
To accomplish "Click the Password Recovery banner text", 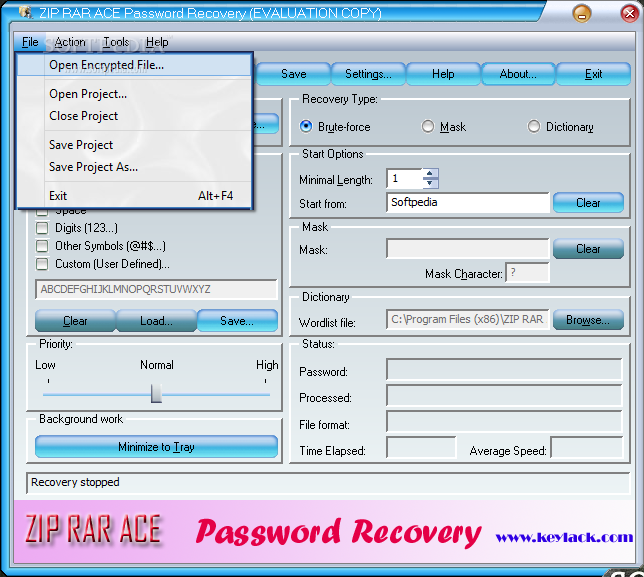I will (338, 532).
